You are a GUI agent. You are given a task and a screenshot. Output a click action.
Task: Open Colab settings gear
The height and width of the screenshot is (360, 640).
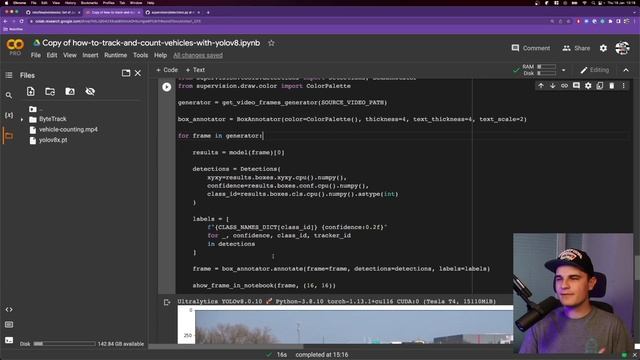[x=603, y=48]
